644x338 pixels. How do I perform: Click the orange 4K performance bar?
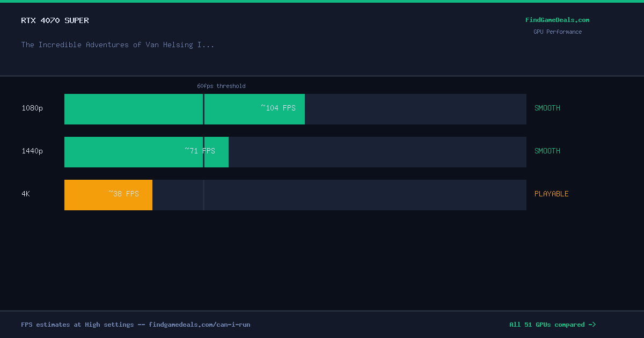pyautogui.click(x=108, y=195)
